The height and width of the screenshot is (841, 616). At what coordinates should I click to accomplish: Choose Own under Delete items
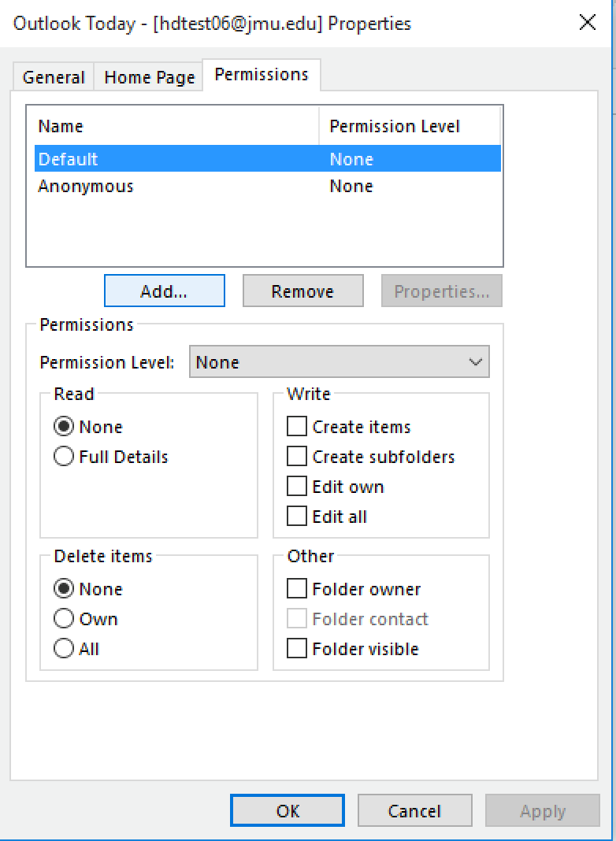[64, 618]
